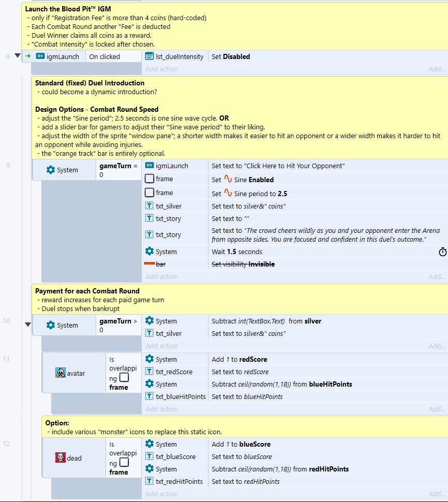Click Add action under the Set Disabled action
The height and width of the screenshot is (502, 448).
pos(161,69)
